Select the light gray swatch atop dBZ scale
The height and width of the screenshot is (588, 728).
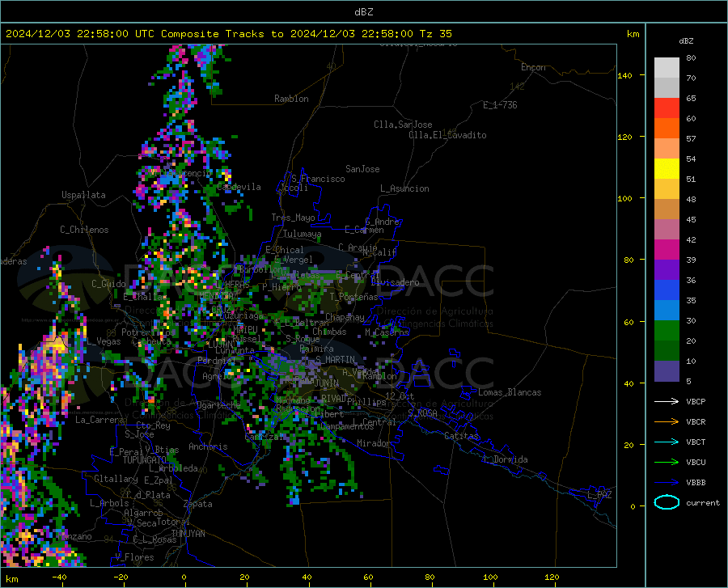pos(667,67)
